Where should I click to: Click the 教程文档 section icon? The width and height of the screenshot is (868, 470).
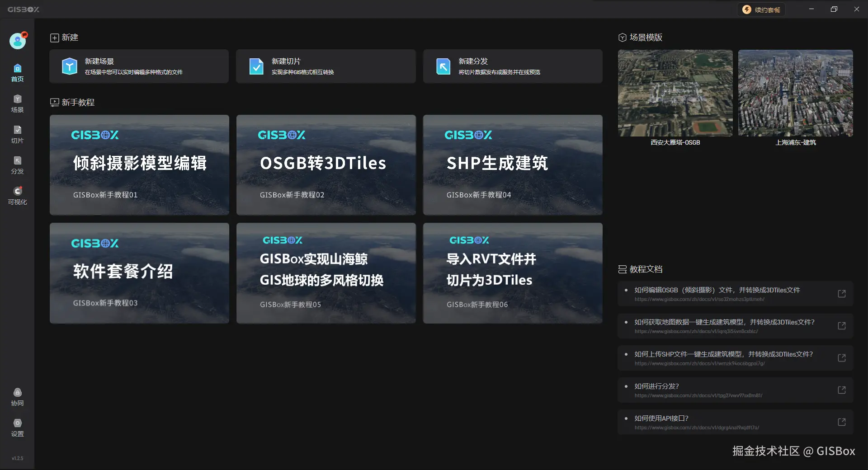pyautogui.click(x=623, y=269)
